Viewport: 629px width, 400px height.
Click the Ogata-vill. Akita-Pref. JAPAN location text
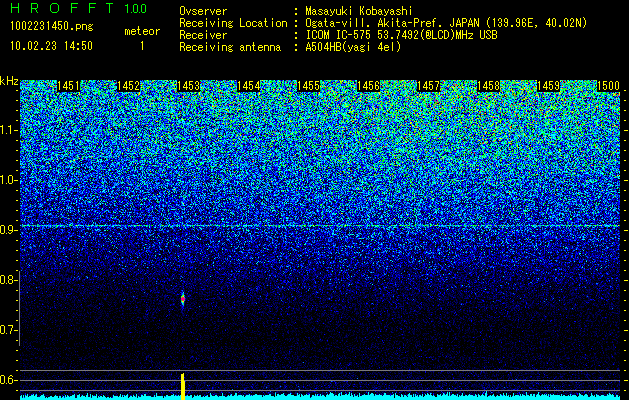click(x=446, y=23)
